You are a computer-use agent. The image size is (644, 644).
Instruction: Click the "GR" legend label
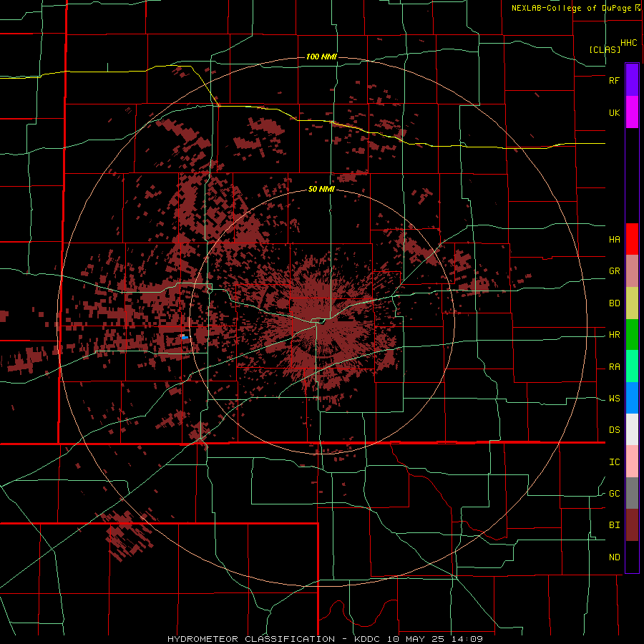614,271
